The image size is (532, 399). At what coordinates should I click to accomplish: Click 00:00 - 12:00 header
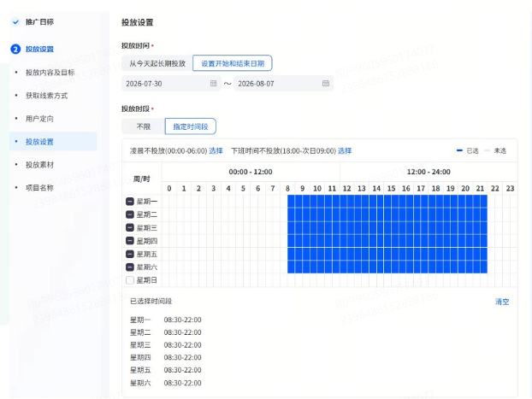251,172
